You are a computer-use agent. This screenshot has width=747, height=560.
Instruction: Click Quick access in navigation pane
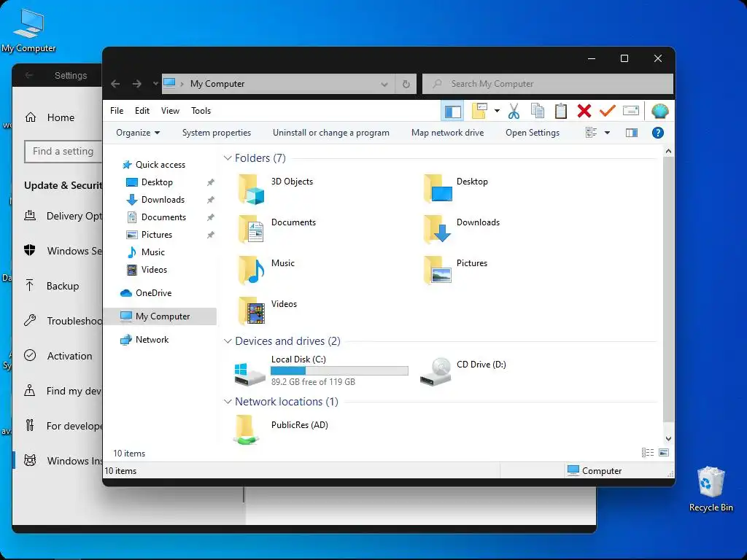point(154,165)
